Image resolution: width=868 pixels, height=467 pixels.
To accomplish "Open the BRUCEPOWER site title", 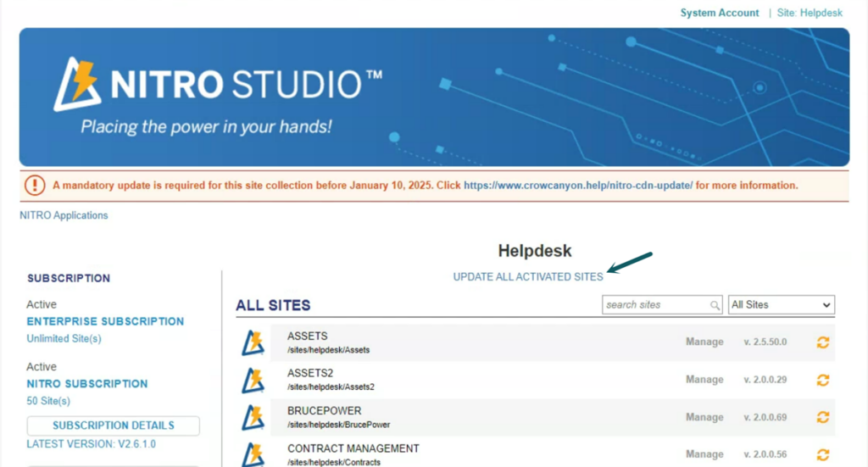I will (x=325, y=411).
